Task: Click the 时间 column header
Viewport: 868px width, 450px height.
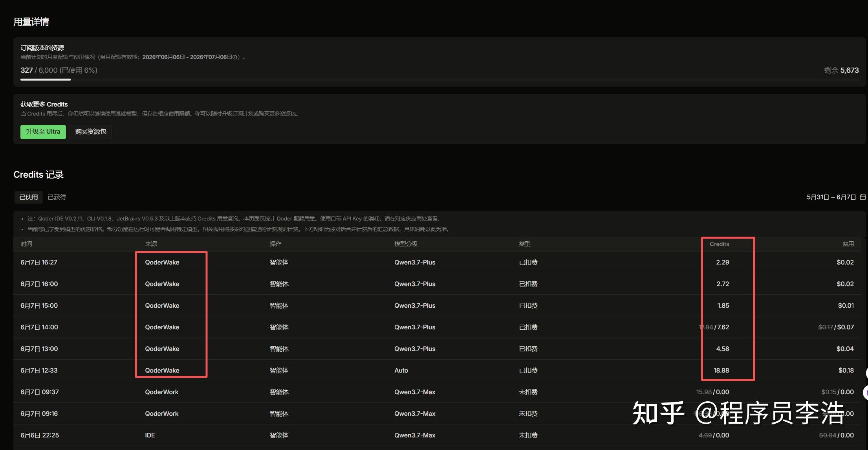Action: click(x=26, y=244)
